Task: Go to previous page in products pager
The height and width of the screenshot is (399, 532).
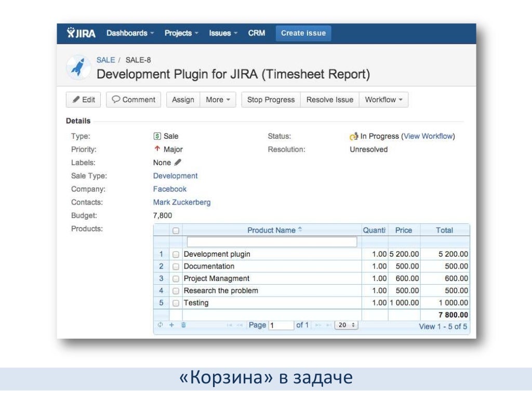Action: [x=240, y=325]
